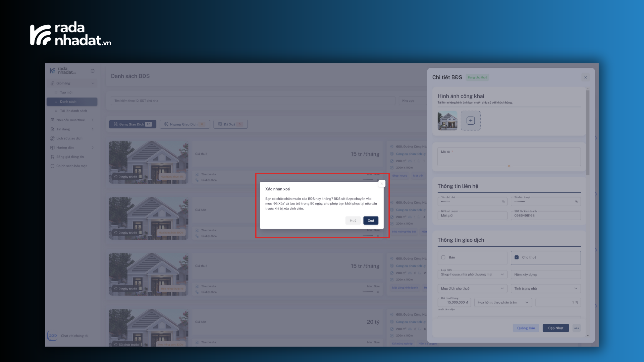The image size is (644, 362).
Task: Click the commission percentage field
Action: 558,302
